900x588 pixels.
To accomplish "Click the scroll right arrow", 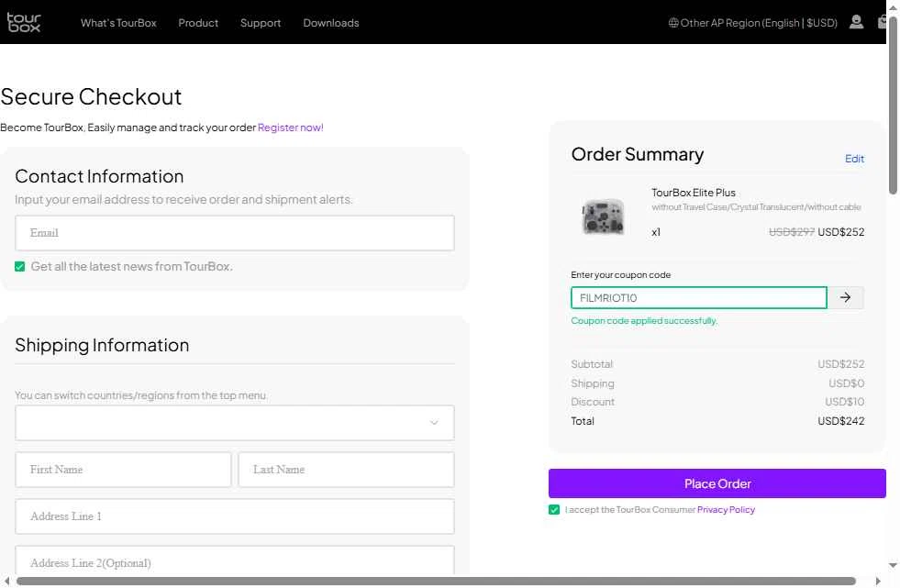I will point(878,581).
